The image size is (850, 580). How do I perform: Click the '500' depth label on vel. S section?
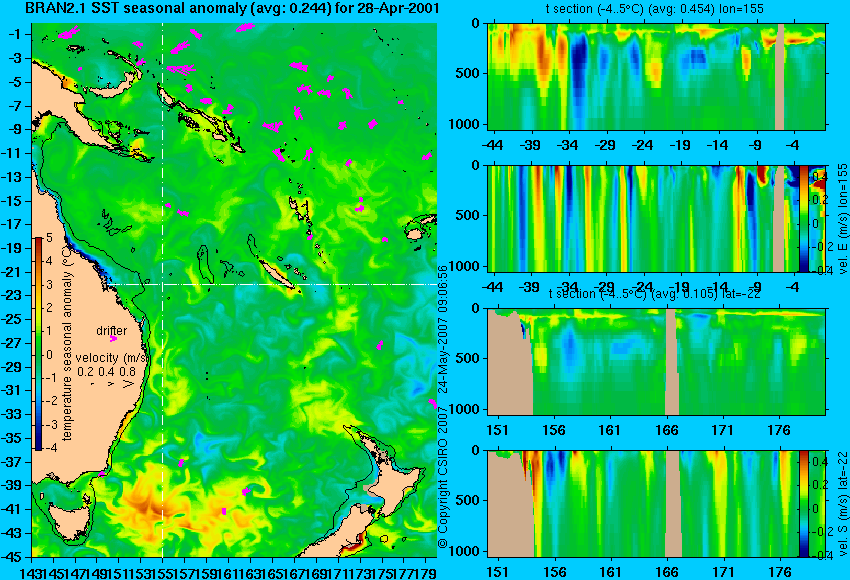(x=467, y=500)
